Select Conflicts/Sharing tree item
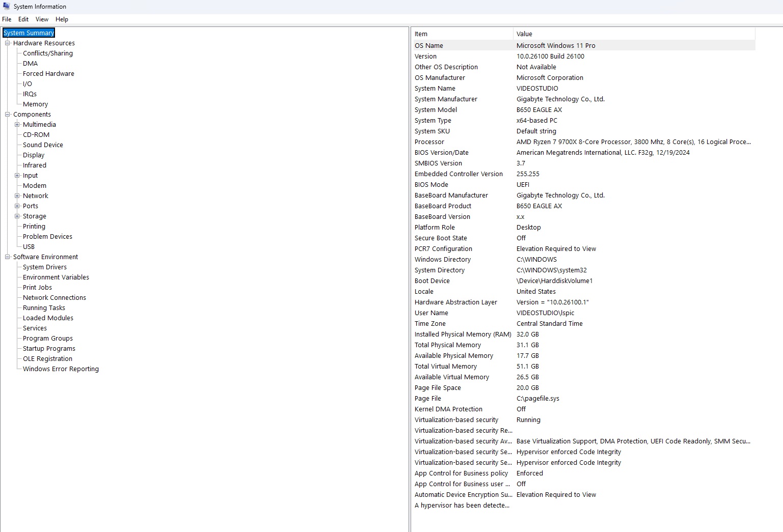This screenshot has width=783, height=532. pyautogui.click(x=48, y=53)
